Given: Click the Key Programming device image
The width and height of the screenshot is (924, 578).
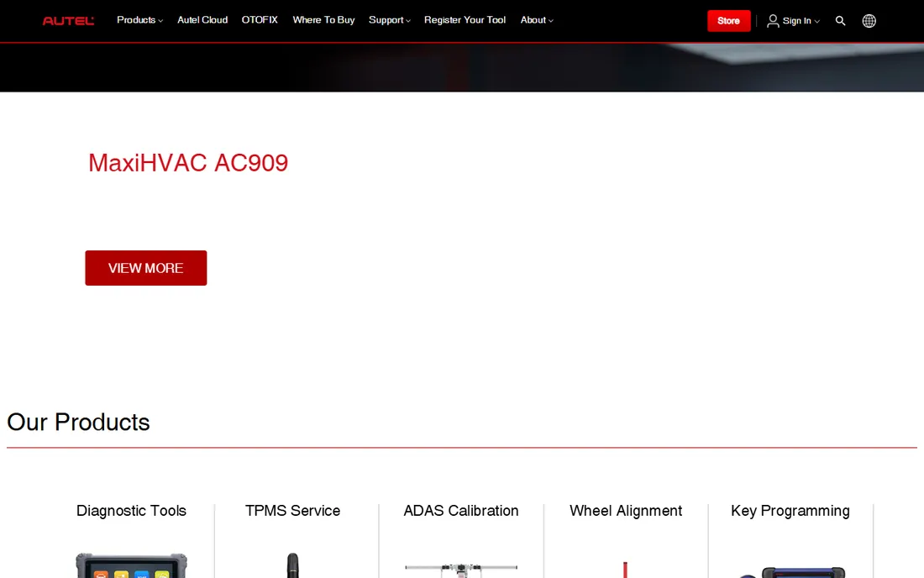Looking at the screenshot, I should point(793,572).
